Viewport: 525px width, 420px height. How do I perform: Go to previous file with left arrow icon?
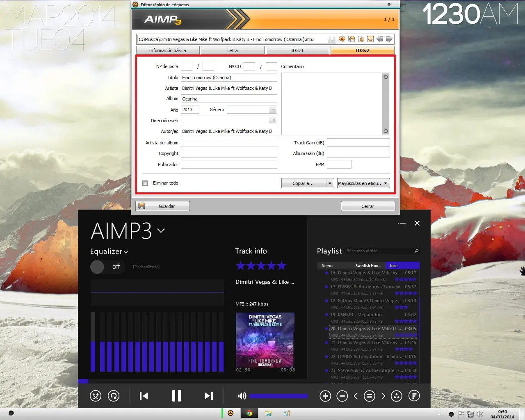pyautogui.click(x=380, y=39)
